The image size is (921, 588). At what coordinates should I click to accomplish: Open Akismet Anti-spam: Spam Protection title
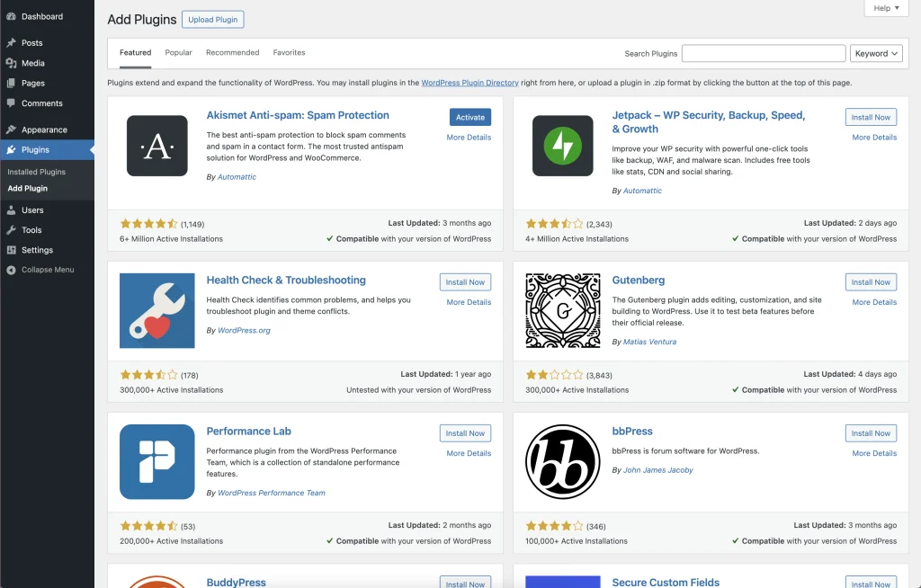pyautogui.click(x=298, y=115)
